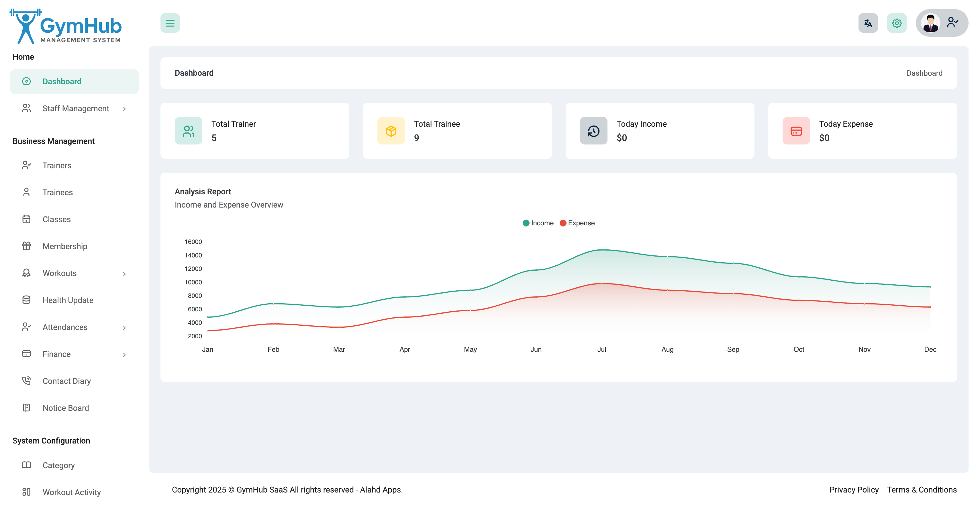Click the Contact Diary phone icon

pyautogui.click(x=26, y=381)
